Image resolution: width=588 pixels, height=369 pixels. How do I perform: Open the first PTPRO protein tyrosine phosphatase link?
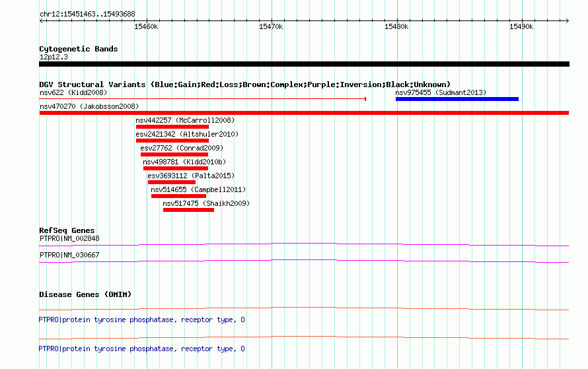(x=142, y=319)
